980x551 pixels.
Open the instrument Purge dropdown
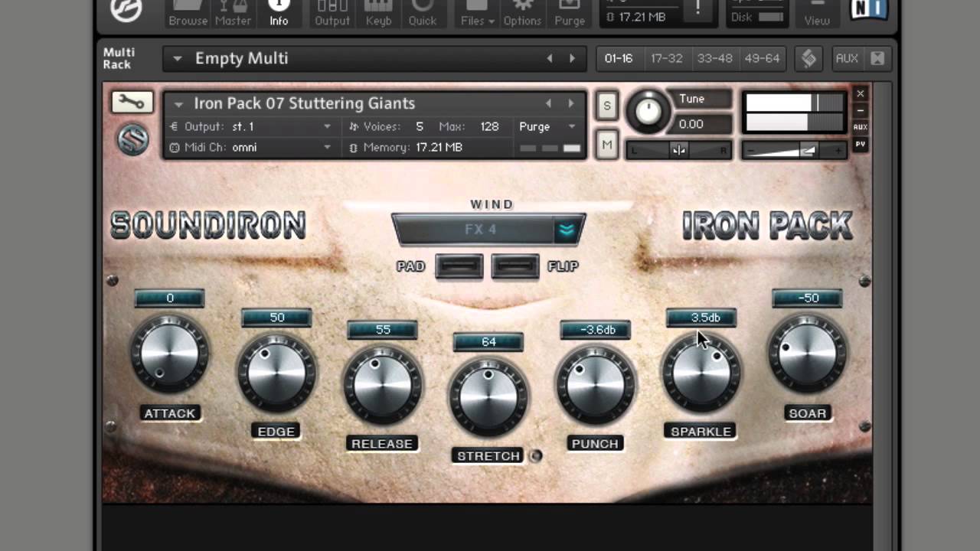[x=547, y=126]
